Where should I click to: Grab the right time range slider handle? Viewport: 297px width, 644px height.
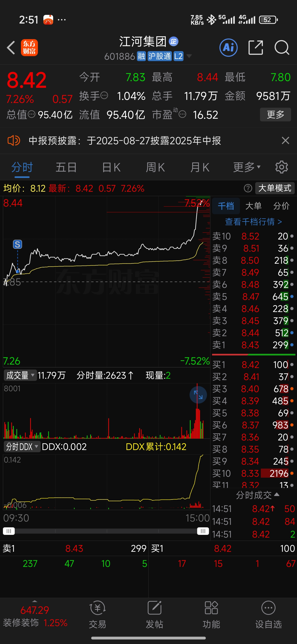203,531
